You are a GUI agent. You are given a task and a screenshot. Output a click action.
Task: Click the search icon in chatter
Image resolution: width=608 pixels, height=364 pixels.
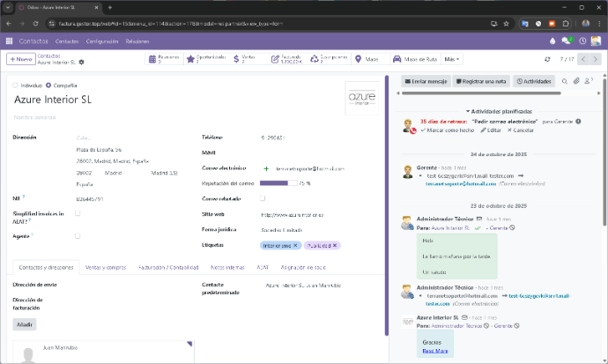click(564, 81)
